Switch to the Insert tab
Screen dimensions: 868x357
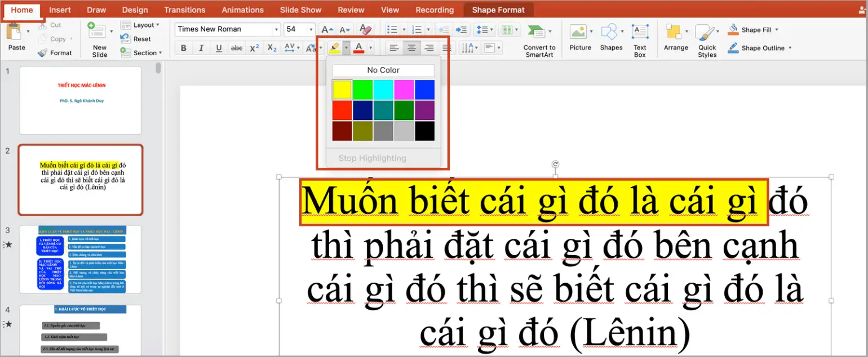pyautogui.click(x=60, y=10)
